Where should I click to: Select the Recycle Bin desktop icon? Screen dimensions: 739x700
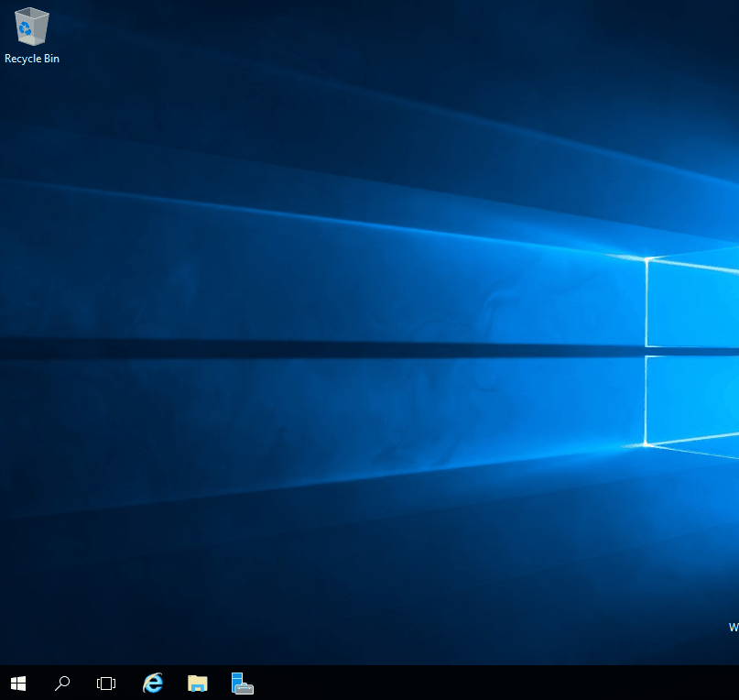31,27
